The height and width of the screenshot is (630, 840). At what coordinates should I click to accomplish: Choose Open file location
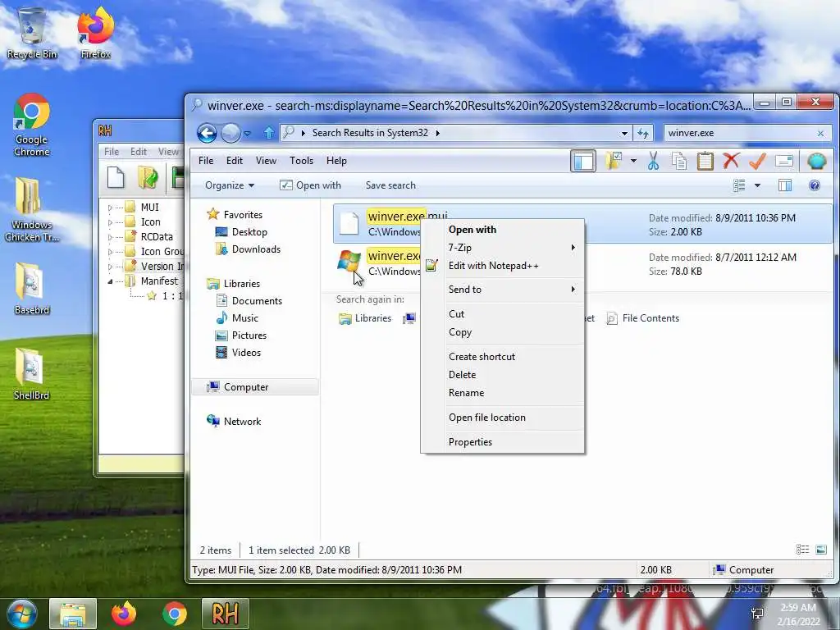(503, 418)
